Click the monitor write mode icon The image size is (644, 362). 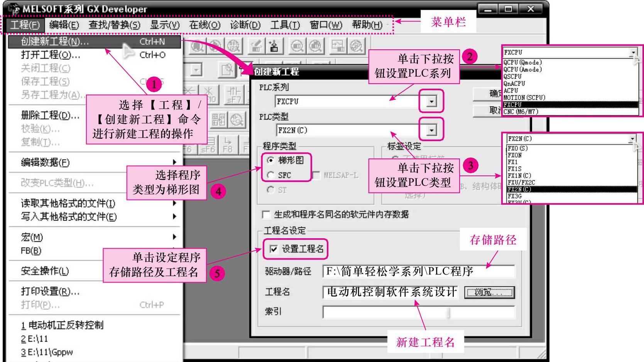(x=315, y=46)
